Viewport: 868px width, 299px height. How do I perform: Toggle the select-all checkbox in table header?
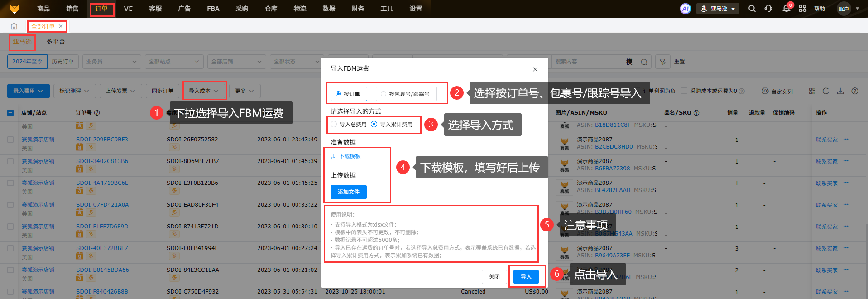tap(10, 113)
